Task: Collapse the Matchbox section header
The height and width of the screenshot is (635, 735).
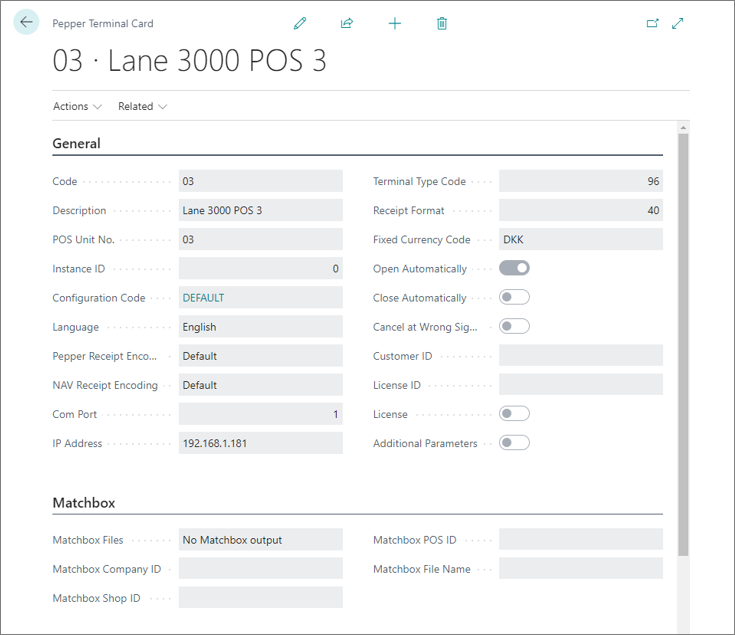Action: (84, 503)
